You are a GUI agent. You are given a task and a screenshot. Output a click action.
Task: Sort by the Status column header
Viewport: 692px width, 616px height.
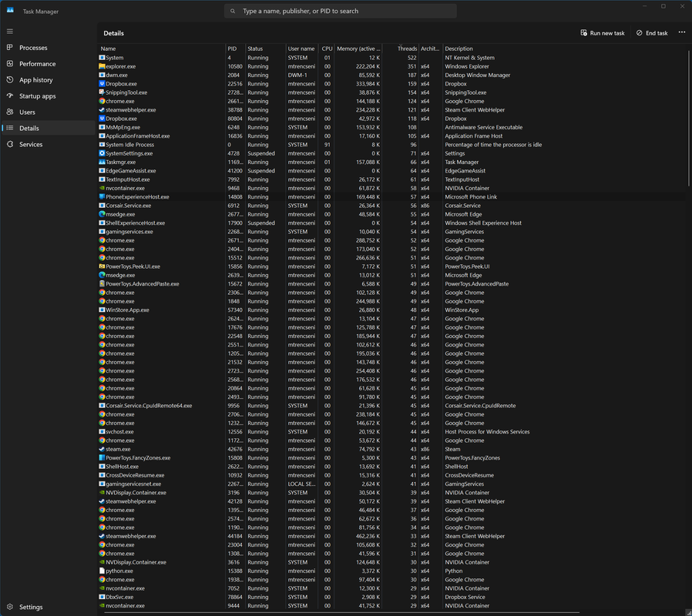point(265,49)
